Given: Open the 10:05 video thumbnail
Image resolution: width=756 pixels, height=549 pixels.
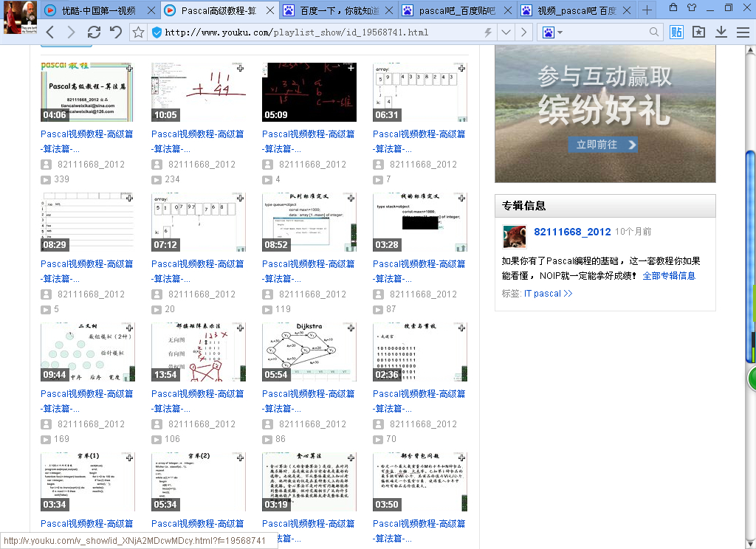Looking at the screenshot, I should [198, 92].
